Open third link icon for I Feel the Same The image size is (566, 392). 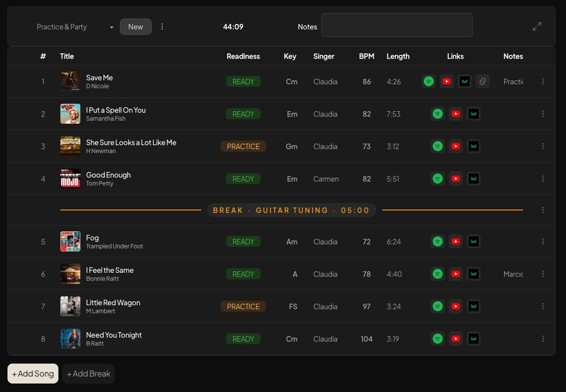(x=474, y=274)
